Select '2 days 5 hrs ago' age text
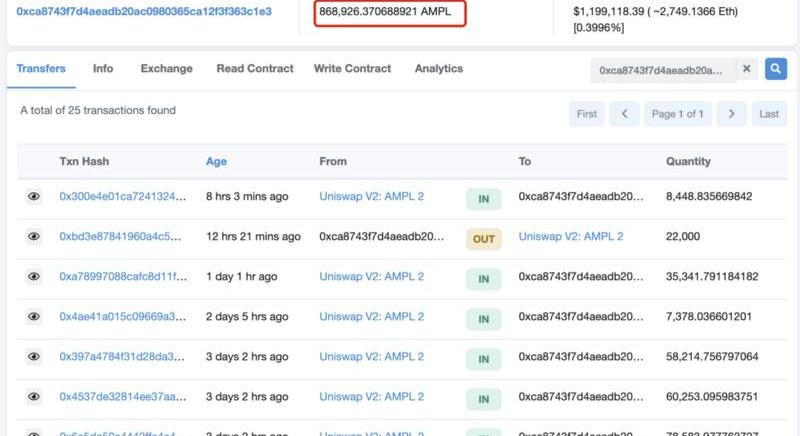 pos(247,316)
